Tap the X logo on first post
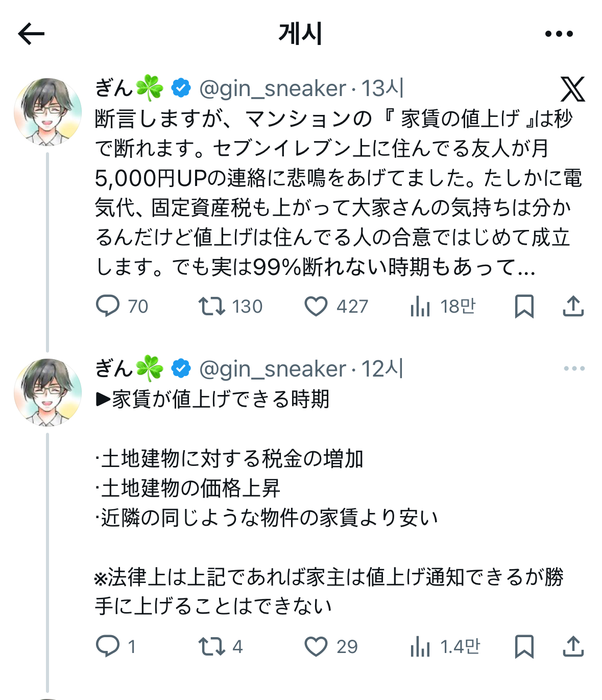Viewport: 602px width, 700px height. pos(572,89)
